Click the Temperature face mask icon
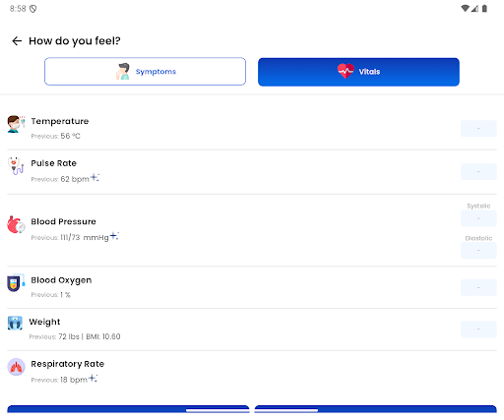The height and width of the screenshot is (420, 504). (x=16, y=124)
